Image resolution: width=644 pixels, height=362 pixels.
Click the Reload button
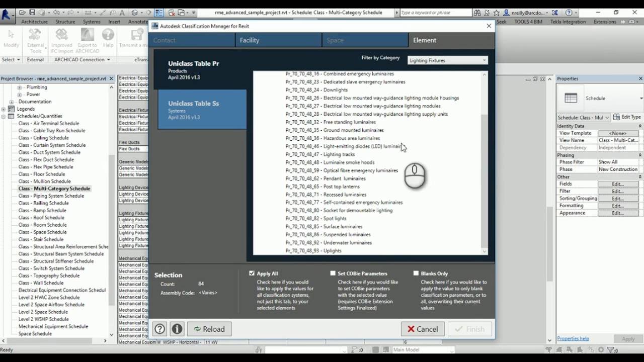tap(209, 329)
